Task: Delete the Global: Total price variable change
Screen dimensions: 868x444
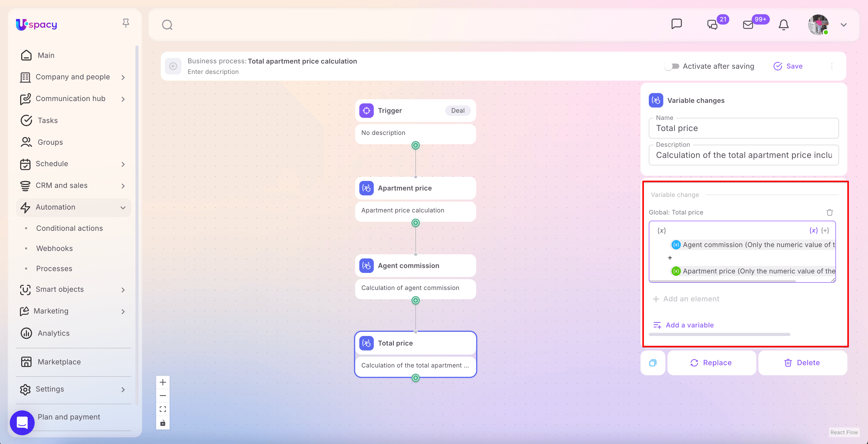Action: pos(829,212)
